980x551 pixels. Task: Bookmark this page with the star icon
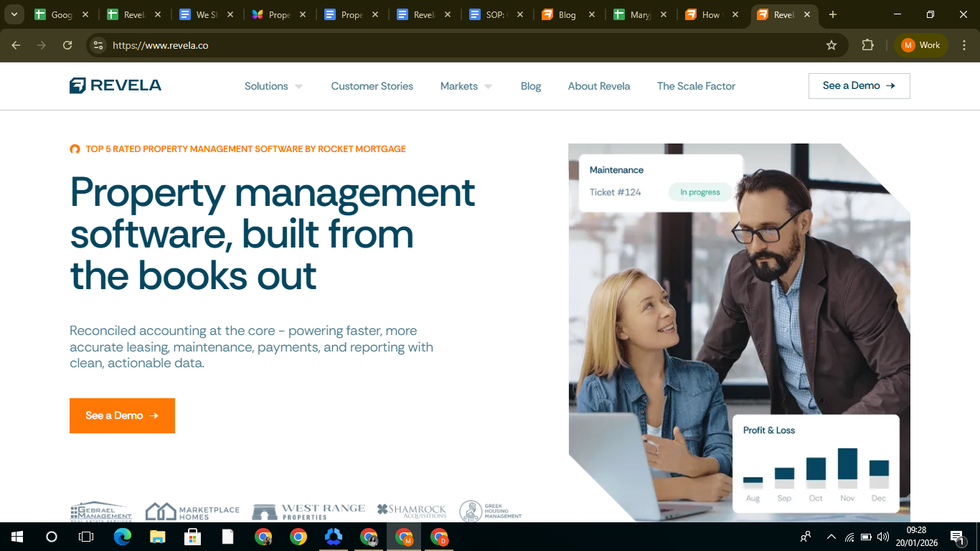[x=831, y=45]
